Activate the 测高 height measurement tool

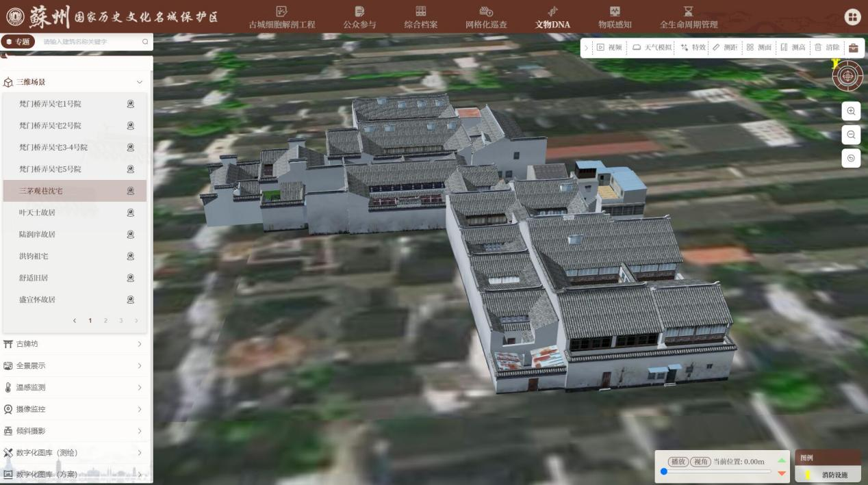pyautogui.click(x=793, y=48)
